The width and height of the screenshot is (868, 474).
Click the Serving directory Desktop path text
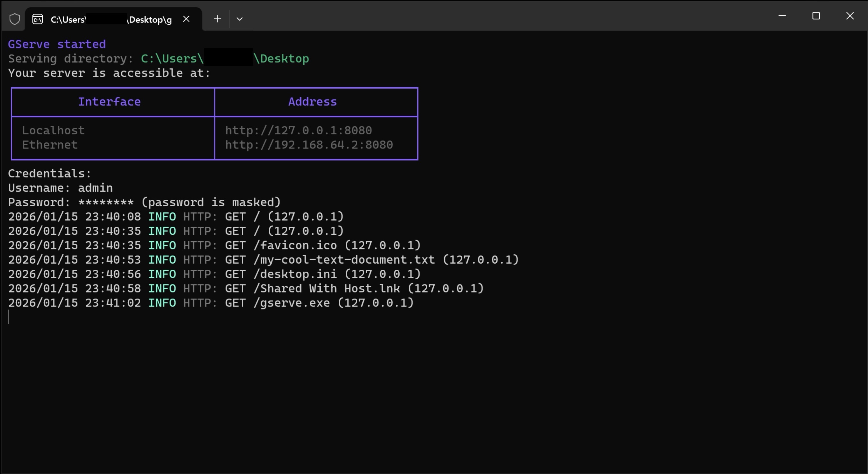pyautogui.click(x=225, y=59)
